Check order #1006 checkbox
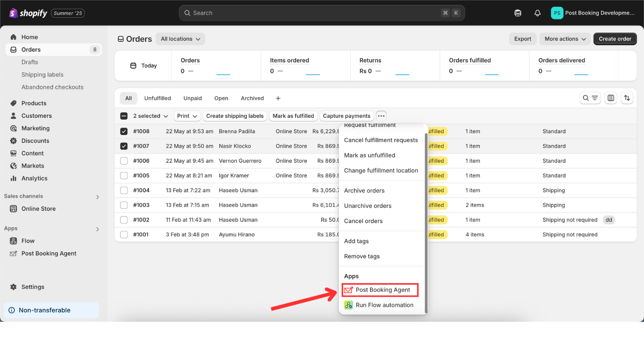Screen dimensions: 644x362 pos(124,161)
